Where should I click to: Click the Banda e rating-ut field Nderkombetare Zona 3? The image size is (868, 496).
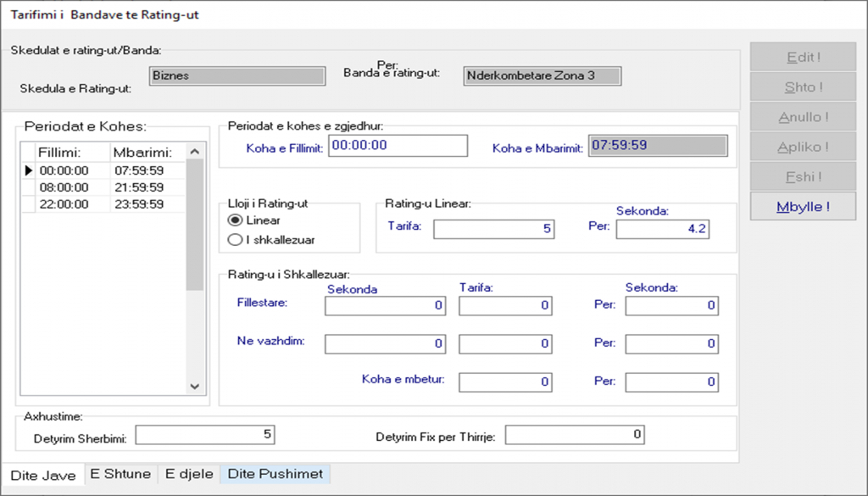coord(542,75)
